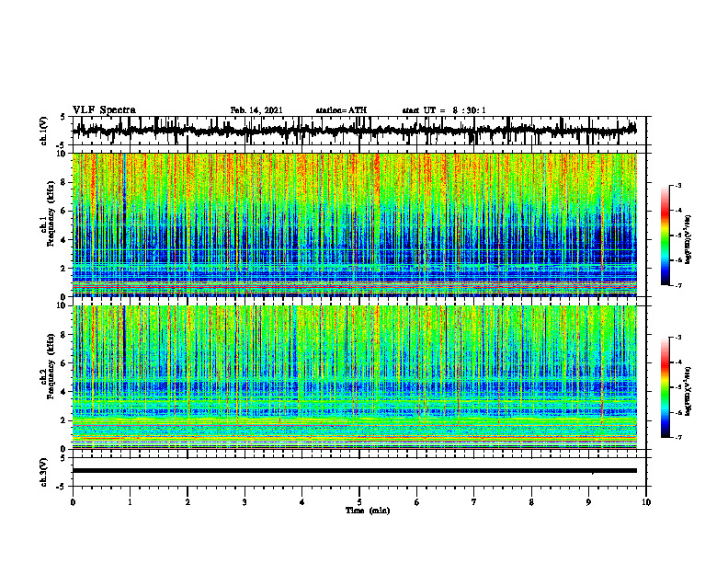This screenshot has width=728, height=563.
Task: Click the lower color bar's log(PSD) unit label
Action: pos(688,392)
